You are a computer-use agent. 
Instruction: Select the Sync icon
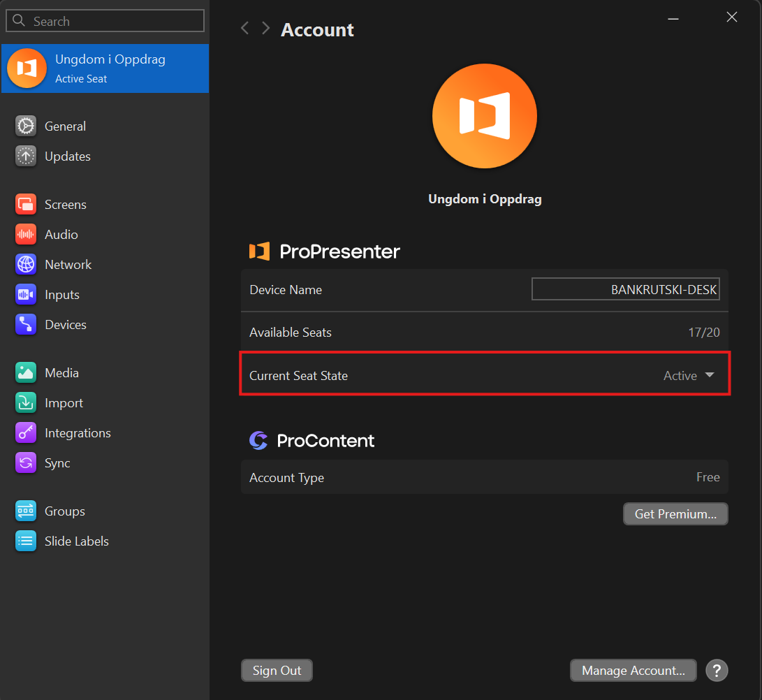(26, 463)
